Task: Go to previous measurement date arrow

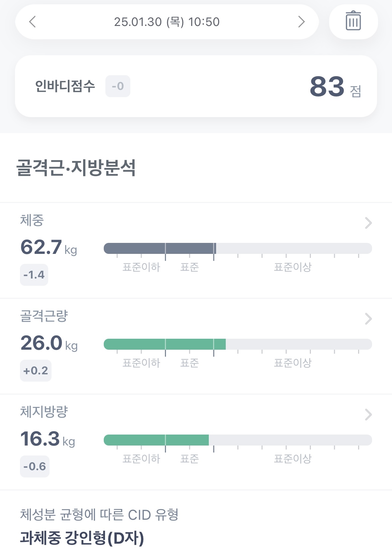Action: click(32, 22)
